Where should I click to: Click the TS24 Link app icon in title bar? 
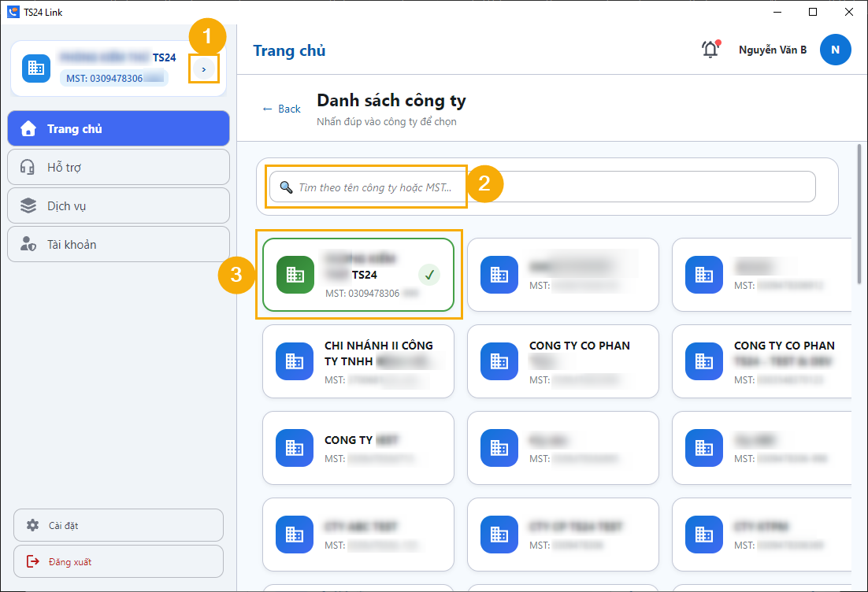click(13, 12)
